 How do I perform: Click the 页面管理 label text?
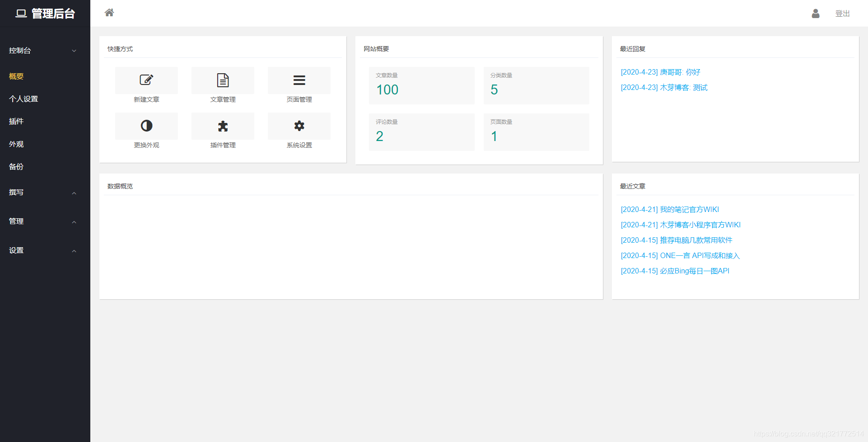[299, 99]
